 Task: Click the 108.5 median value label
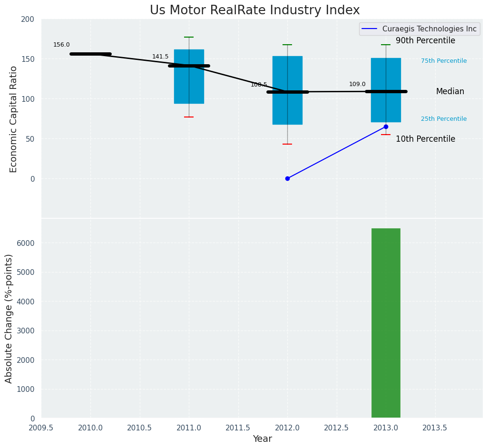tap(259, 85)
